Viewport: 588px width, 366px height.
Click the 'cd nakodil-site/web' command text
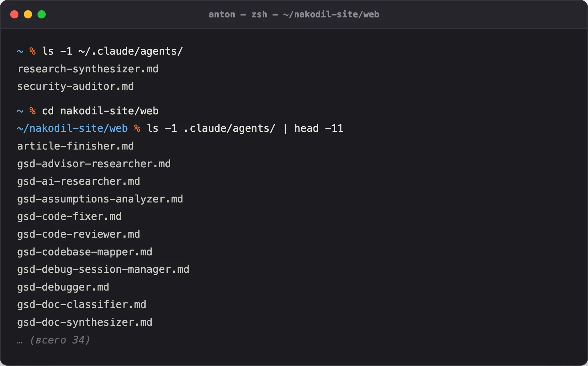(x=100, y=111)
